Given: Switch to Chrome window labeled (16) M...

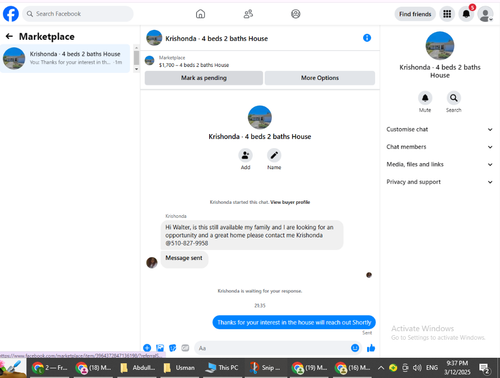Looking at the screenshot, I should (x=353, y=368).
